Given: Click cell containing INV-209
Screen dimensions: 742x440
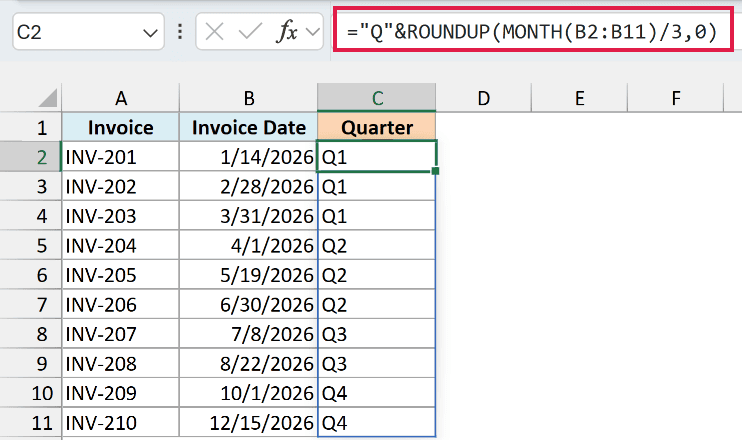Looking at the screenshot, I should 121,393.
